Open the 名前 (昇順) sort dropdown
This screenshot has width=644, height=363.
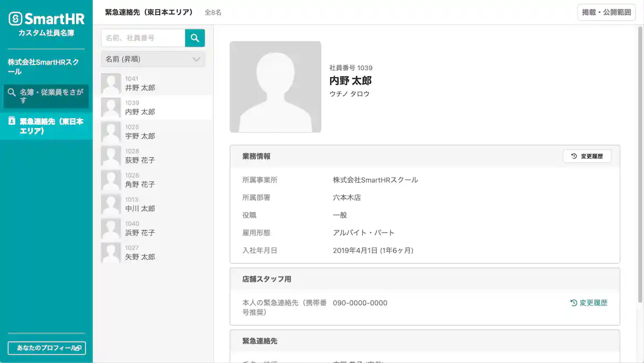[x=153, y=59]
